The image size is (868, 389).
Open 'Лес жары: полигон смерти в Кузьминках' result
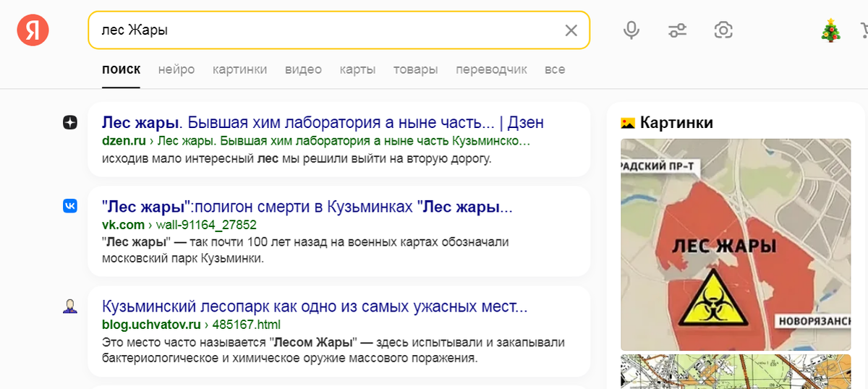click(307, 207)
